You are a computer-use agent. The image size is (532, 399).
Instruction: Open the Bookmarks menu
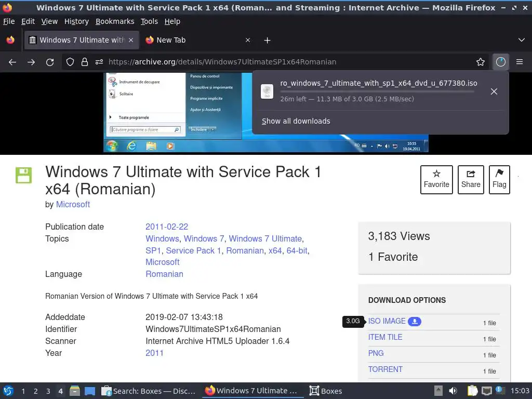click(x=115, y=21)
